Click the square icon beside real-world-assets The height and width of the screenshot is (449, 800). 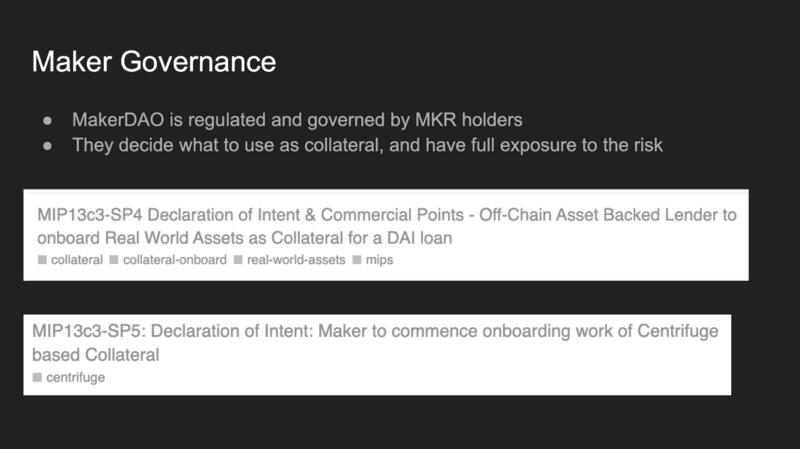coord(237,260)
